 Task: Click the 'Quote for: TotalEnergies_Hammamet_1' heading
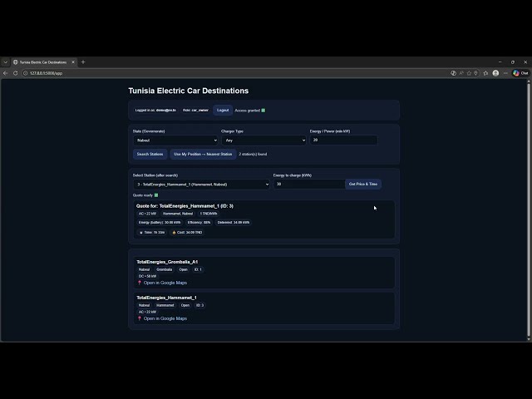[x=185, y=206]
